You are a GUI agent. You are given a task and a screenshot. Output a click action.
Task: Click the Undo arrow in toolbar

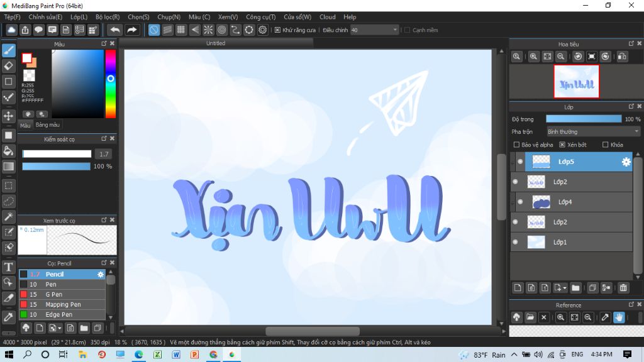coord(115,30)
